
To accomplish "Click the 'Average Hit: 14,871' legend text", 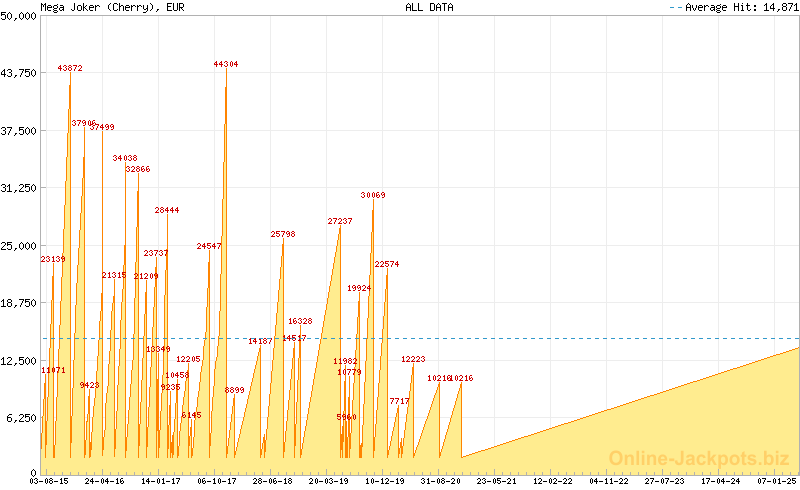I will pyautogui.click(x=742, y=7).
